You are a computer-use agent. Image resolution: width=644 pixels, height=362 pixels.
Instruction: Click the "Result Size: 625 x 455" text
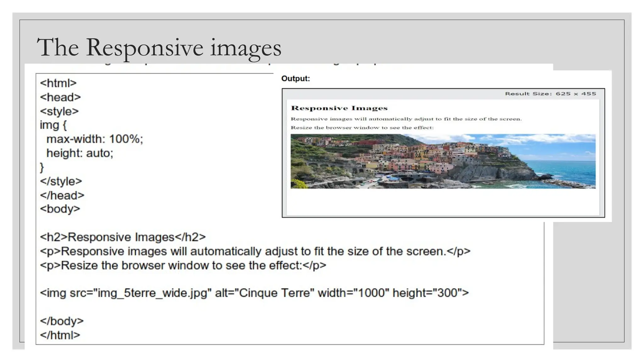551,94
